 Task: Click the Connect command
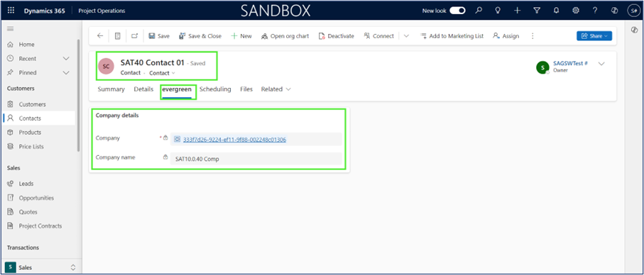coord(378,36)
